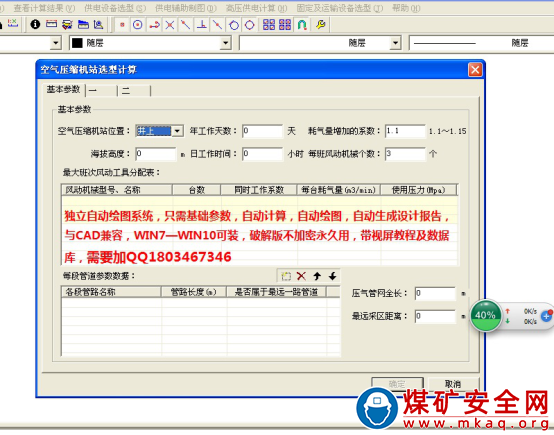Select the intersection X snap icon
Screen dimensions: 554x435
170,24
